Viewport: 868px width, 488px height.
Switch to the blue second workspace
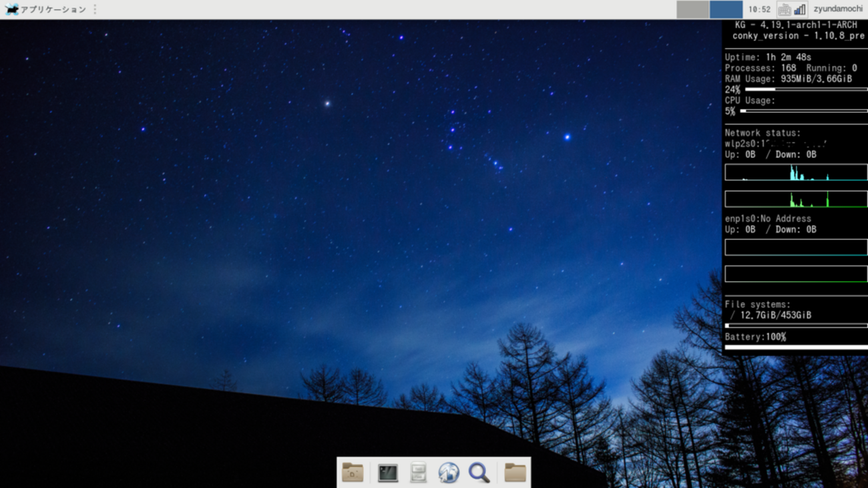click(726, 9)
